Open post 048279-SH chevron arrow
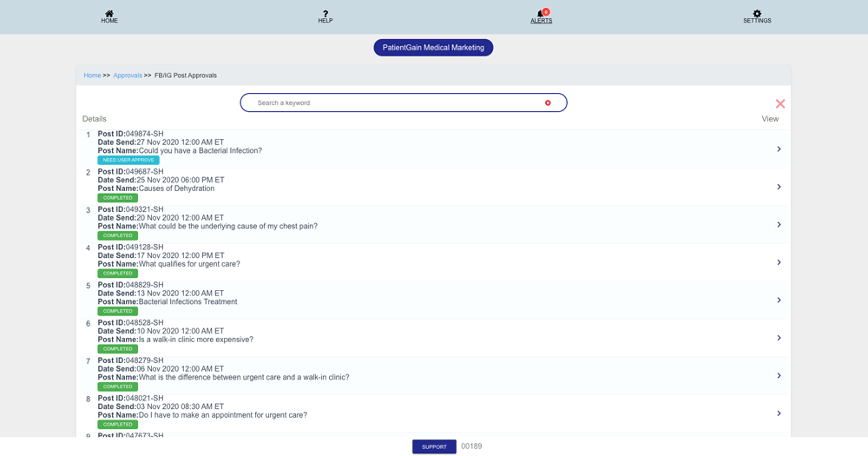Image resolution: width=868 pixels, height=456 pixels. (779, 376)
